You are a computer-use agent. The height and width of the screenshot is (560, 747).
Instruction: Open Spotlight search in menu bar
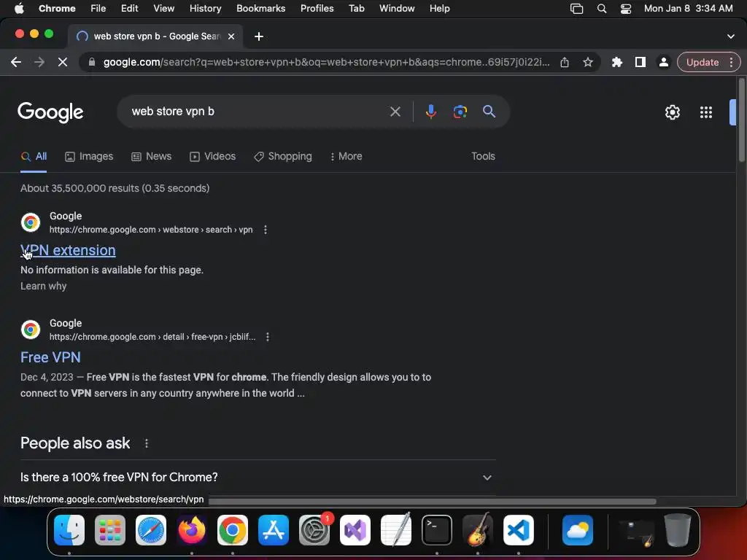point(602,9)
